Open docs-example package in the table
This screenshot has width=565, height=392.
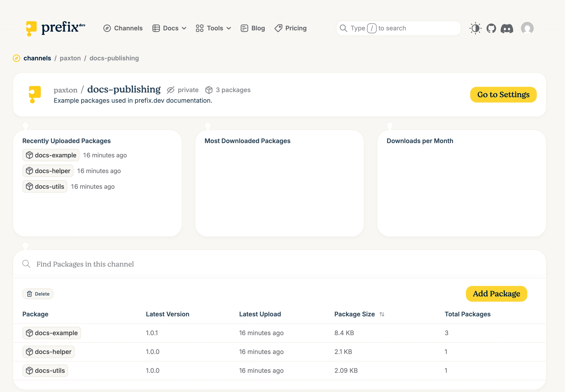52,333
